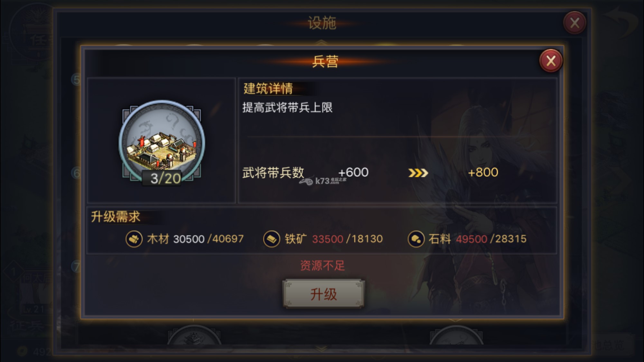
Task: Close the 设施 facilities panel
Action: 575,23
